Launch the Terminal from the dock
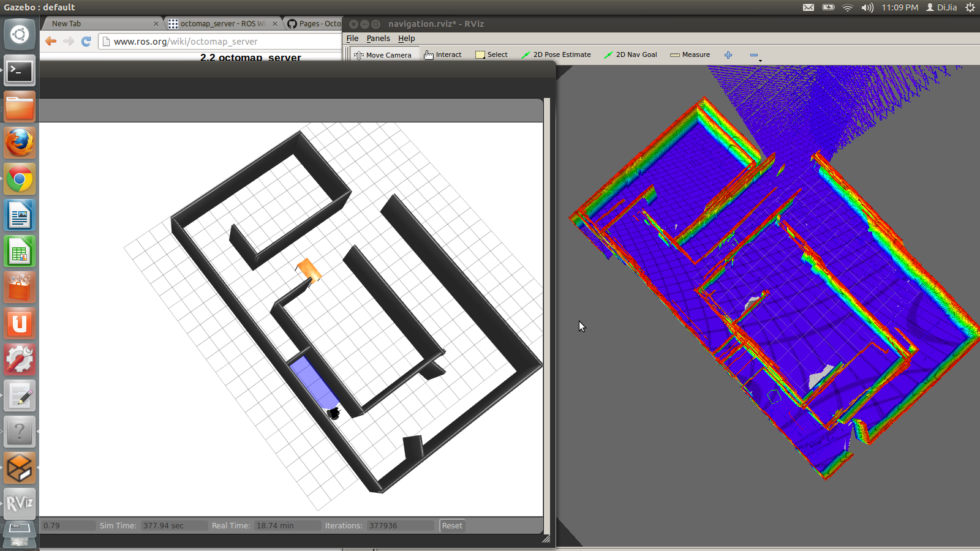Image resolution: width=980 pixels, height=551 pixels. (20, 72)
